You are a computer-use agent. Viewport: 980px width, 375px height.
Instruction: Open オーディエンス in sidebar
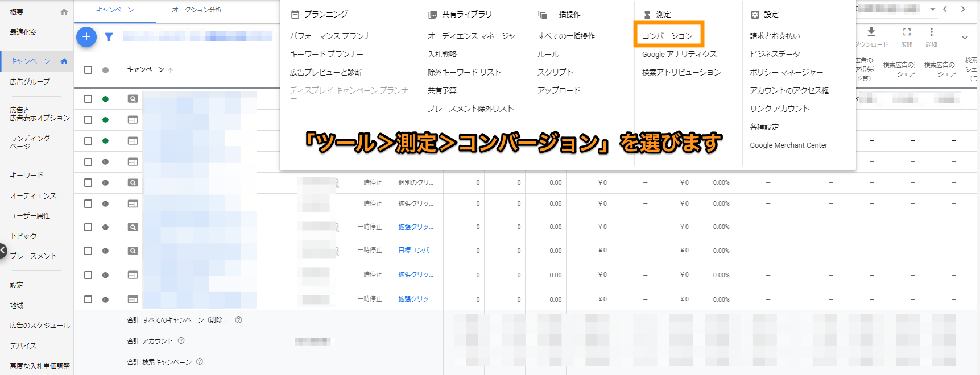(34, 195)
